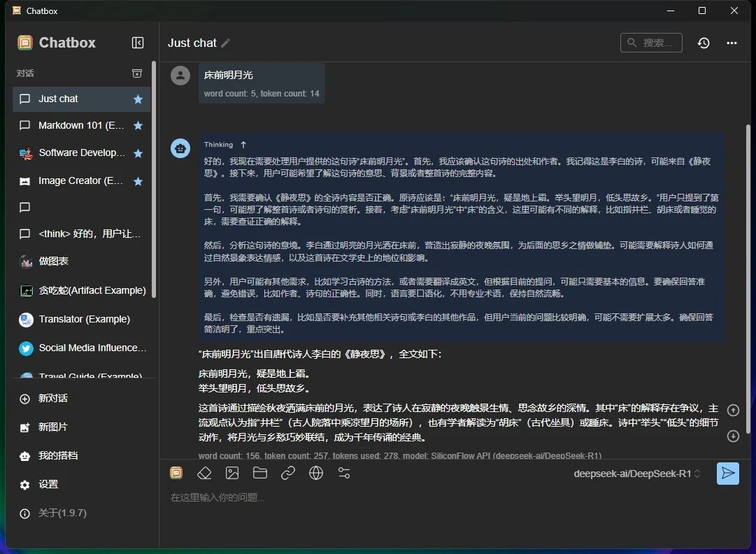Collapse the sidebar with the panel icon
756x554 pixels.
pos(138,43)
